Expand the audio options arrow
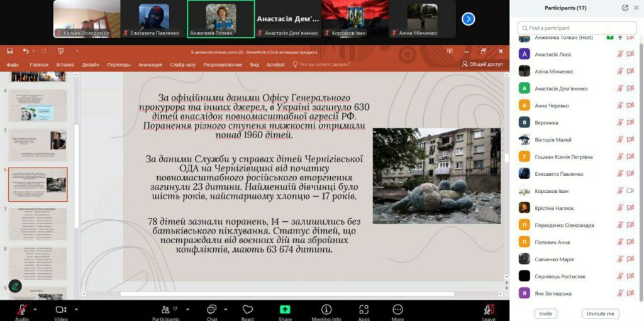The height and width of the screenshot is (321, 644). 35,308
